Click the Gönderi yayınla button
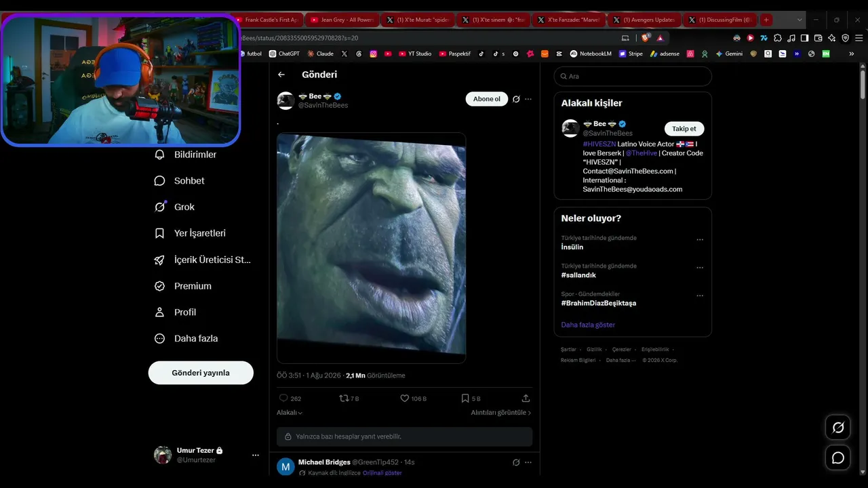The height and width of the screenshot is (488, 868). click(201, 373)
